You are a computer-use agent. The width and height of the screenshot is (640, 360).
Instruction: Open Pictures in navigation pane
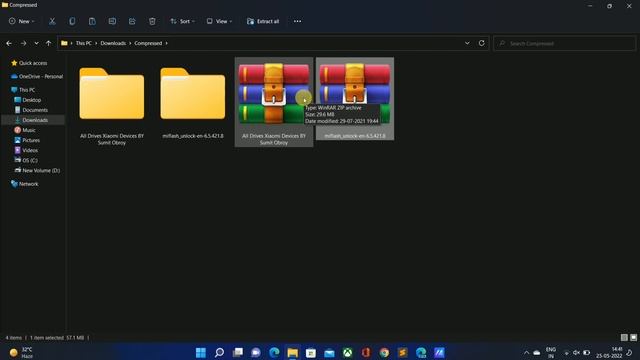click(27, 140)
